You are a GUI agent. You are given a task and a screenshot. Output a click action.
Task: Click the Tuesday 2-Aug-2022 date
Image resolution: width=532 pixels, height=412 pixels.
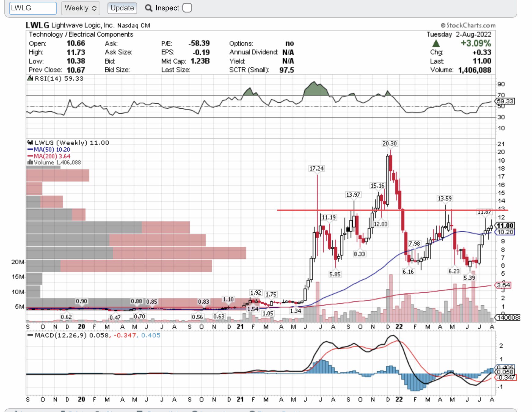pos(459,34)
